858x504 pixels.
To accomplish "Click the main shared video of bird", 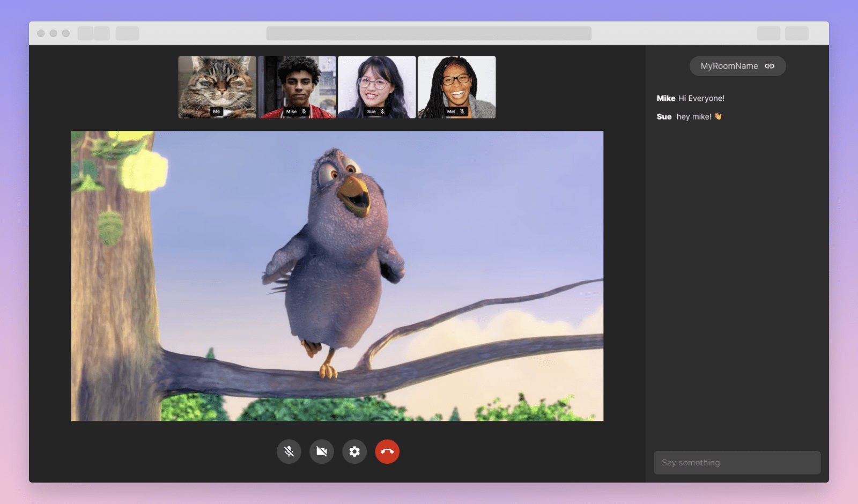I will coord(337,276).
